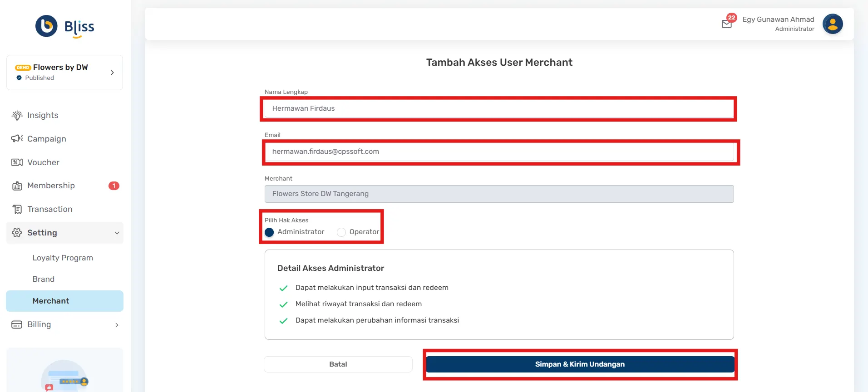
Task: Open Membership using the badge icon
Action: tap(17, 186)
